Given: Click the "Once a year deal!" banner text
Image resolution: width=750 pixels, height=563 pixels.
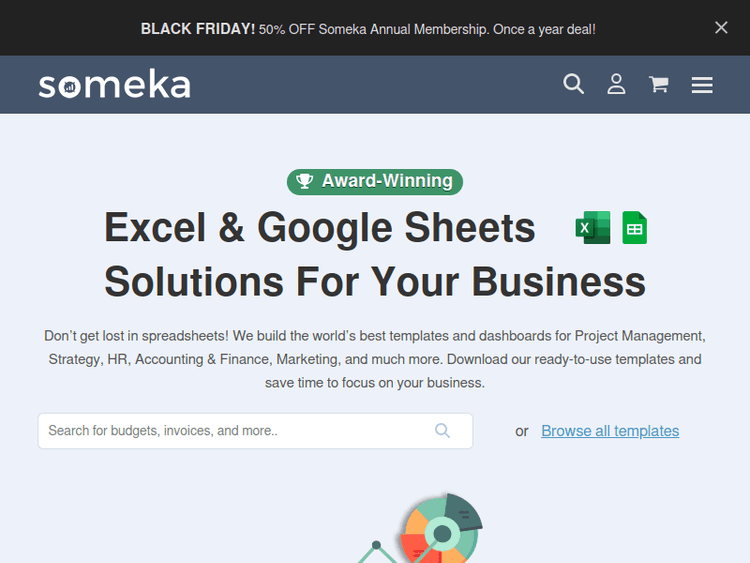Looking at the screenshot, I should click(542, 29).
